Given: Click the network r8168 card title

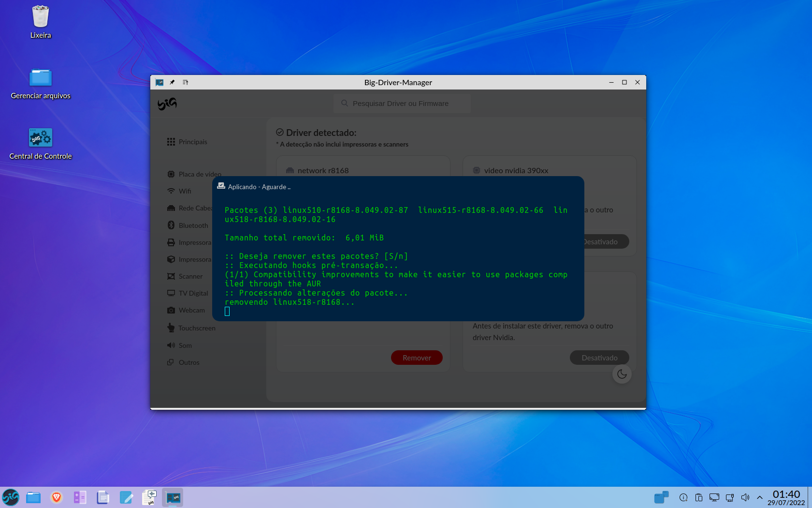Looking at the screenshot, I should [x=323, y=170].
